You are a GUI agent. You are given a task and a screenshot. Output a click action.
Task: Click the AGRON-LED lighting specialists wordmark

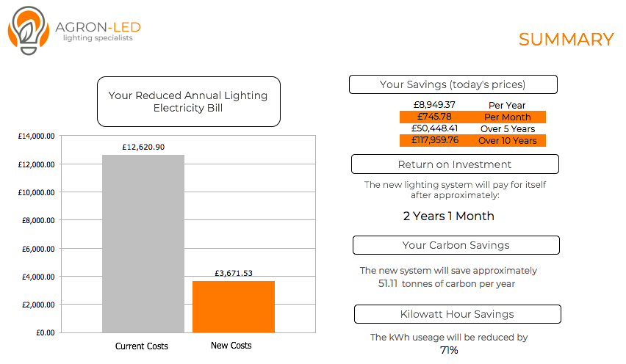coord(98,31)
